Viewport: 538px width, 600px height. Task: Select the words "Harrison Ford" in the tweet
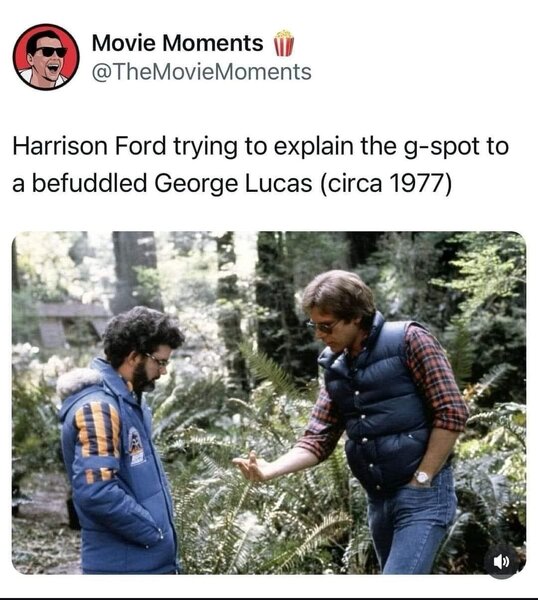click(90, 147)
